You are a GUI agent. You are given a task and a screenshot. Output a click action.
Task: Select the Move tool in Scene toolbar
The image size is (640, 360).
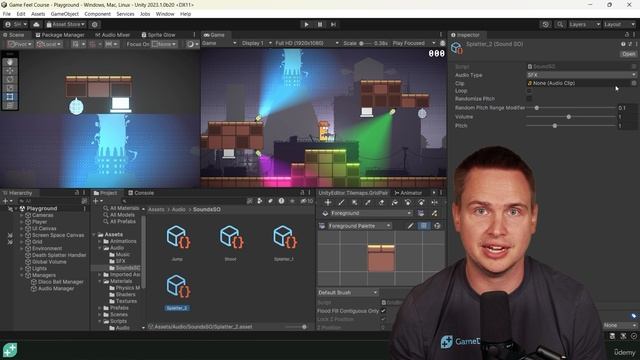coord(10,71)
